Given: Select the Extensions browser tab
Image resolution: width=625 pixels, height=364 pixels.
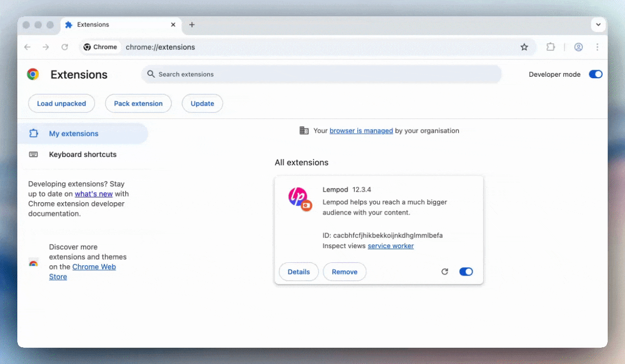Looking at the screenshot, I should click(x=121, y=24).
